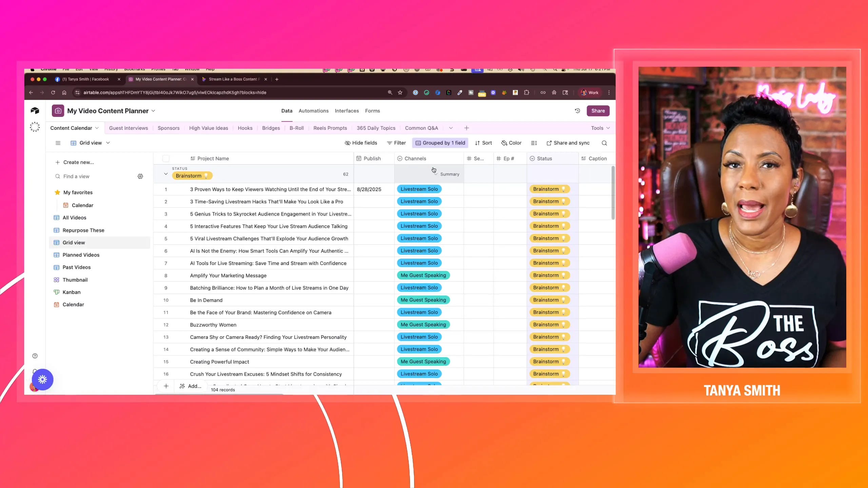The width and height of the screenshot is (868, 488).
Task: Open the Calendar view under My favorites
Action: pos(82,205)
